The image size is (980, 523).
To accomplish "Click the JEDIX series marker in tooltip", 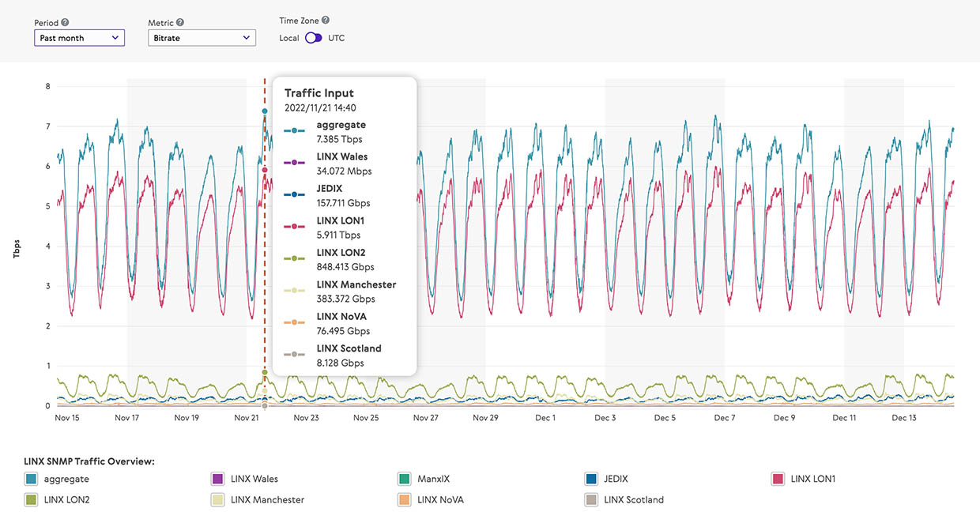I will pyautogui.click(x=294, y=194).
